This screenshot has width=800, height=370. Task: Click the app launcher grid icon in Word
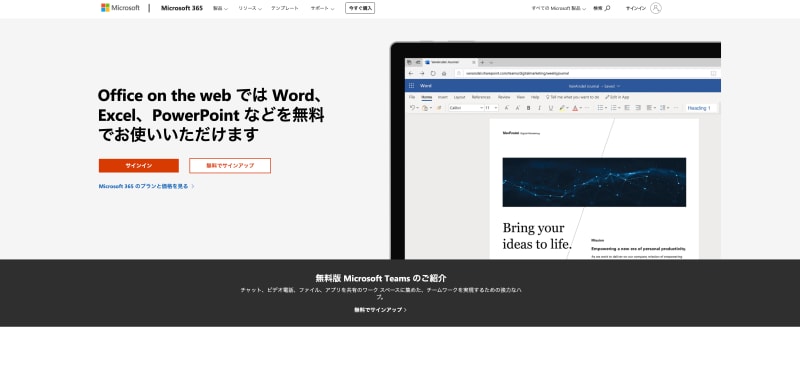pyautogui.click(x=412, y=86)
